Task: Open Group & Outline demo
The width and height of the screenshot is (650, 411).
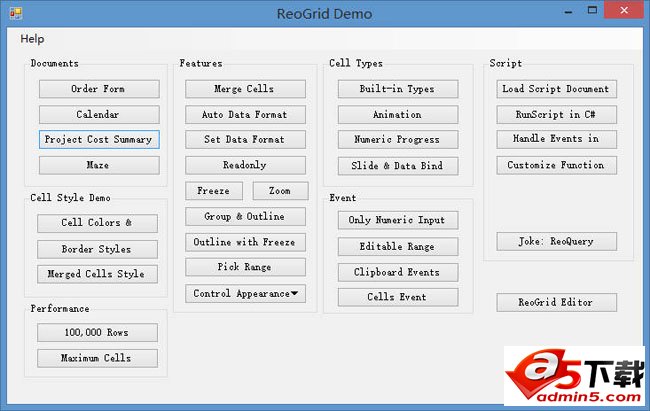Action: 245,216
